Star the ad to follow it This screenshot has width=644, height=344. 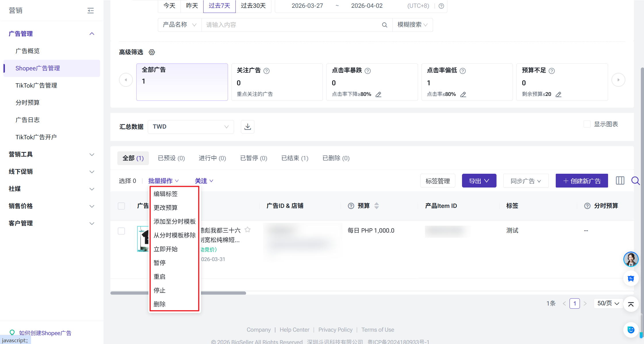click(x=248, y=230)
